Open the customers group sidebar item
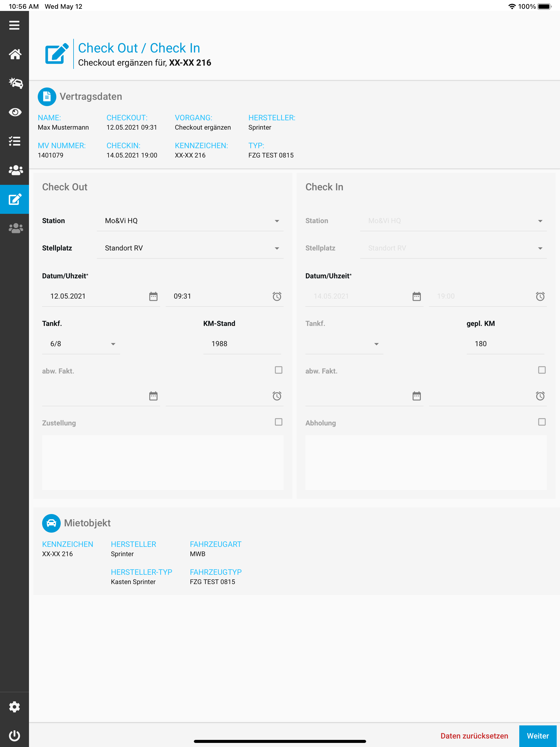Screen dimensions: 560x747 [x=15, y=170]
